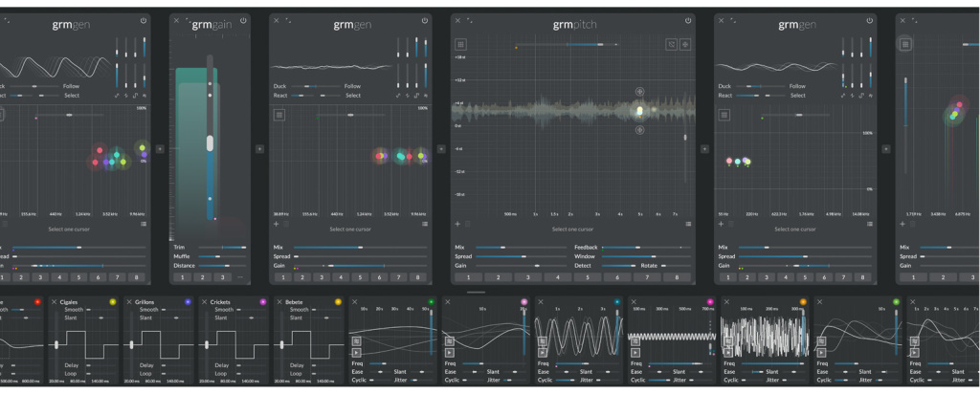Click the orange color dot on LFO card
Image resolution: width=980 pixels, height=394 pixels.
click(x=803, y=301)
